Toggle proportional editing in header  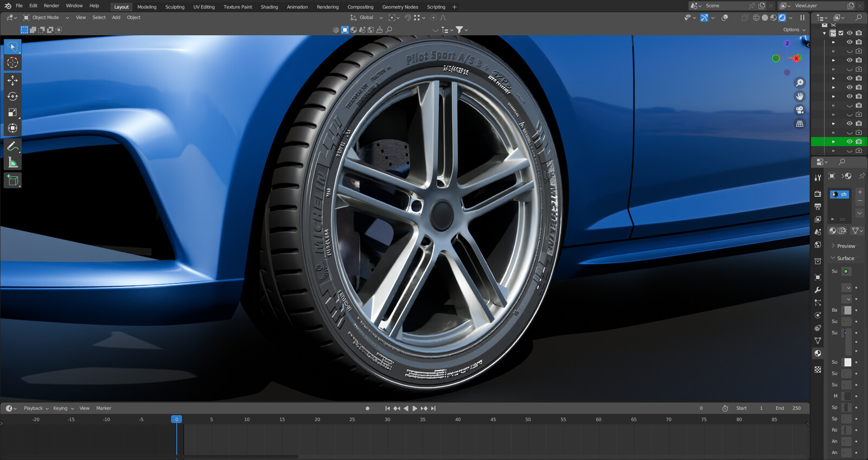click(433, 17)
